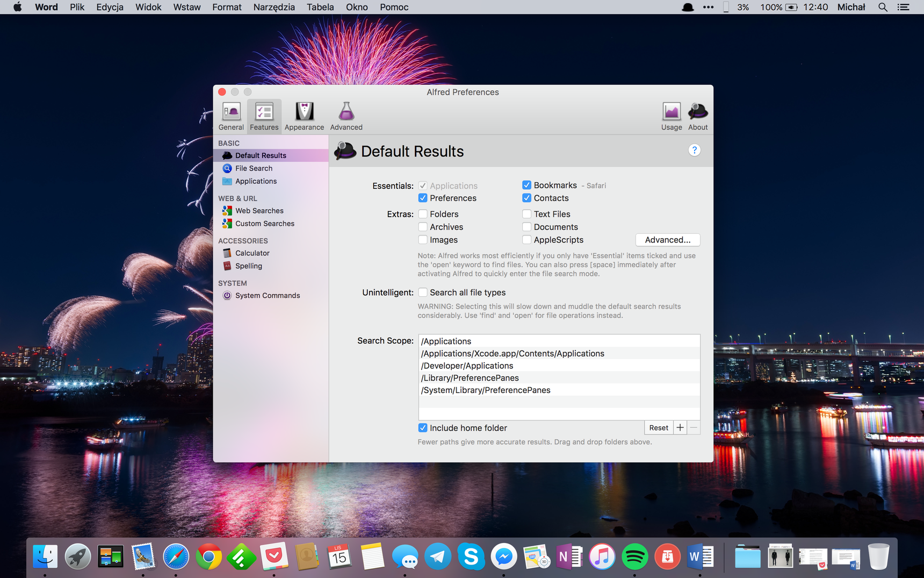Viewport: 924px width, 578px height.
Task: Click the minus remove path button
Action: coord(694,428)
